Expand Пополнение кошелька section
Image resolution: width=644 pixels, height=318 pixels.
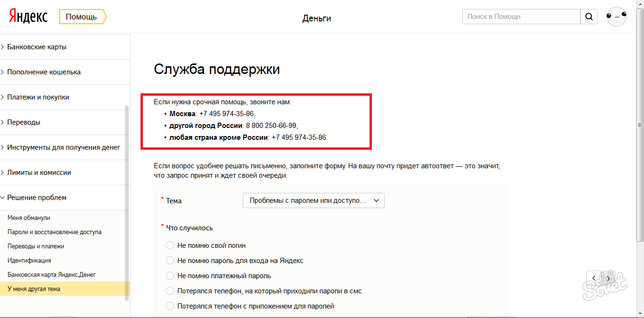point(65,72)
